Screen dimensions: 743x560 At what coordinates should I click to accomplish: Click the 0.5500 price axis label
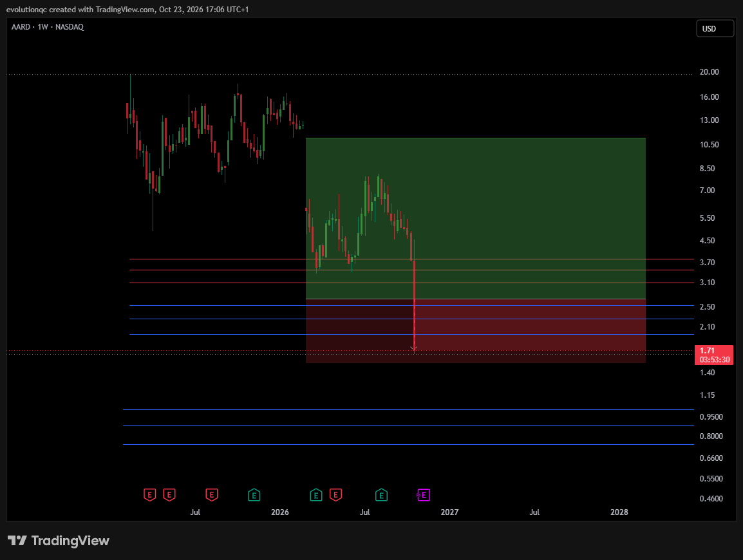[711, 479]
